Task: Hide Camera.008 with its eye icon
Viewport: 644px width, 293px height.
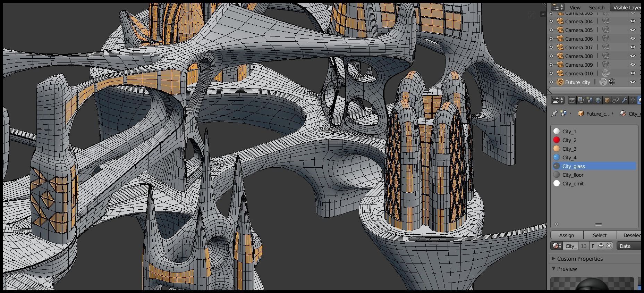Action: (x=633, y=56)
